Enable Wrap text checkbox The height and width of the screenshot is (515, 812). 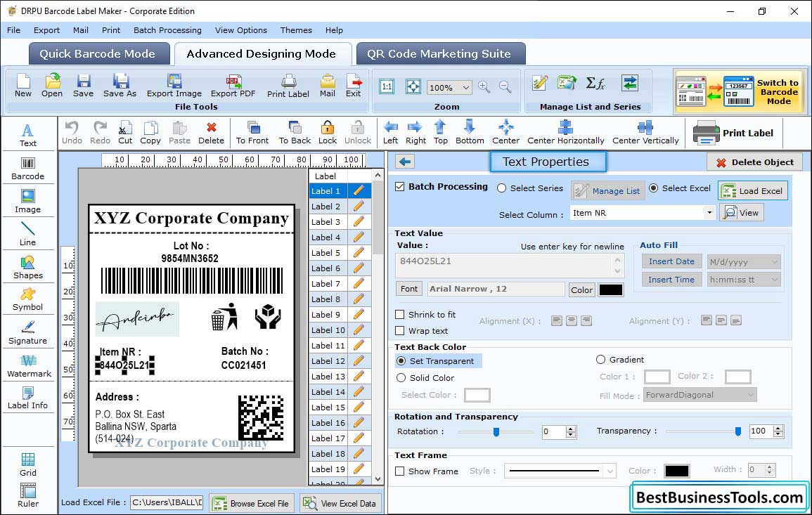click(400, 331)
